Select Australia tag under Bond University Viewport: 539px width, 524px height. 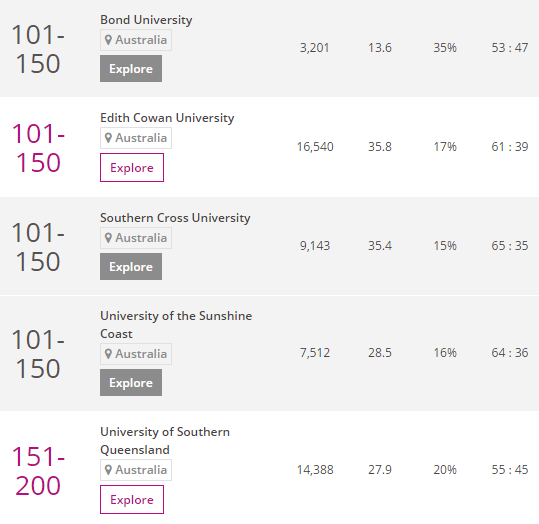tap(136, 40)
